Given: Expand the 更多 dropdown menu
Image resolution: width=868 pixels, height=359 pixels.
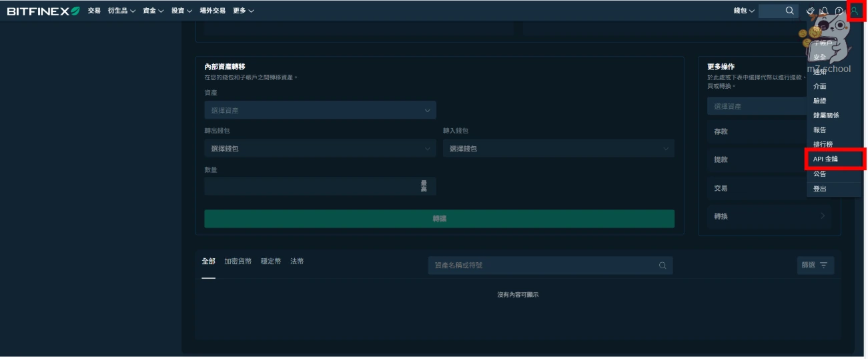Looking at the screenshot, I should click(x=244, y=11).
